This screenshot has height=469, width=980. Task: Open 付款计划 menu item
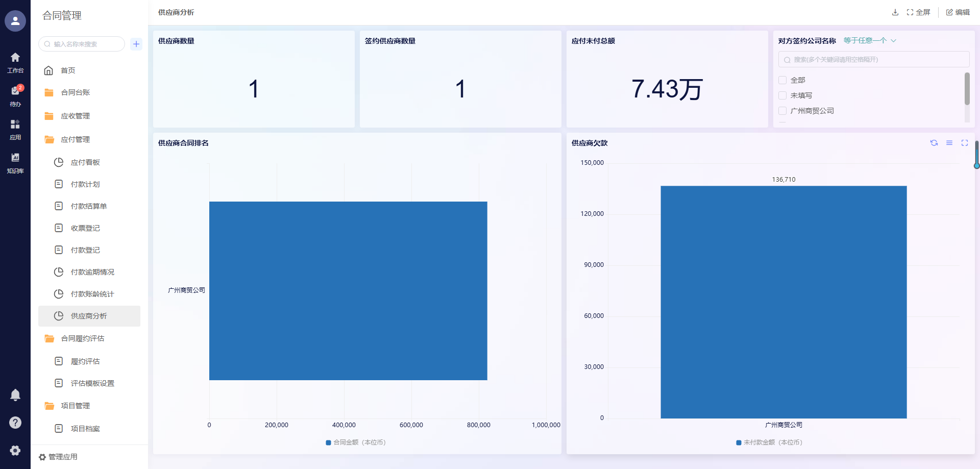(85, 184)
